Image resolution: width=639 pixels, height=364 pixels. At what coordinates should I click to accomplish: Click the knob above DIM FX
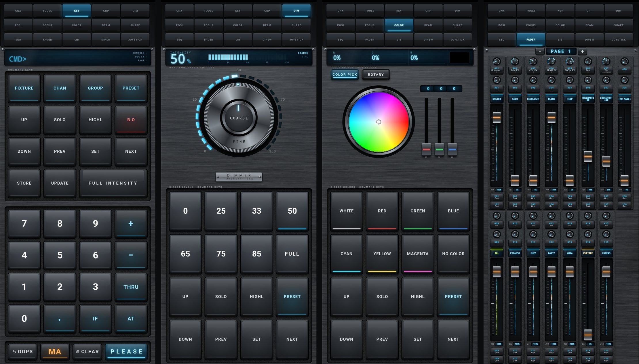click(515, 61)
